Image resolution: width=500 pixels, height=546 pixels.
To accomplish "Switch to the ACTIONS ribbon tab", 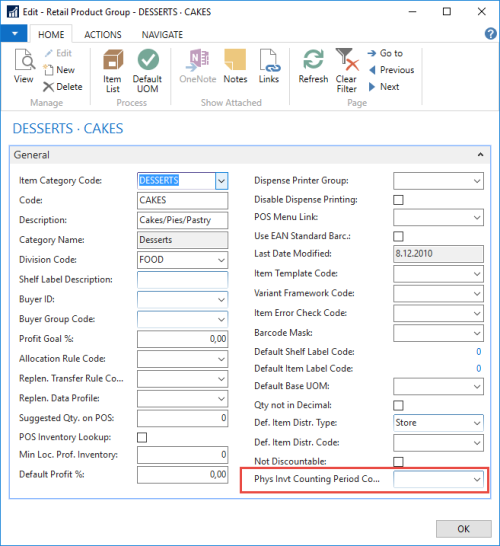I will 103,35.
